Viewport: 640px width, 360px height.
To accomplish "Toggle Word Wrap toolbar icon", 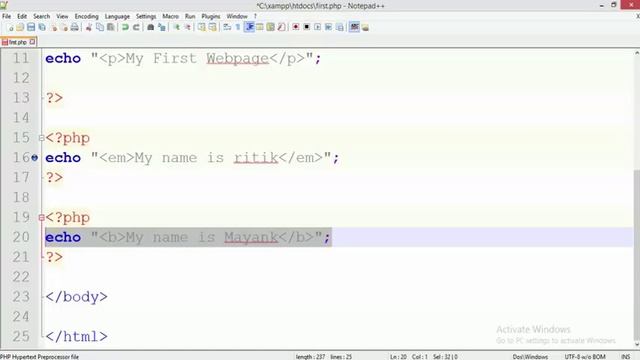I will tap(227, 27).
